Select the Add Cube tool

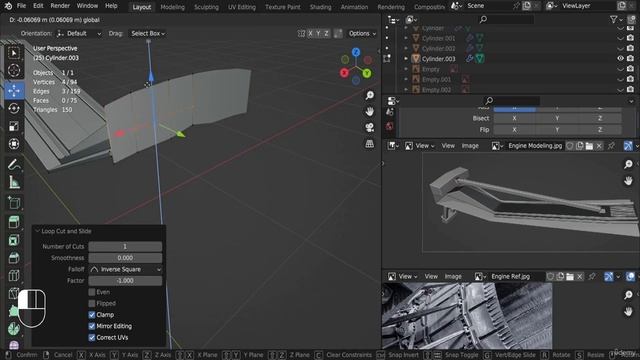14,202
